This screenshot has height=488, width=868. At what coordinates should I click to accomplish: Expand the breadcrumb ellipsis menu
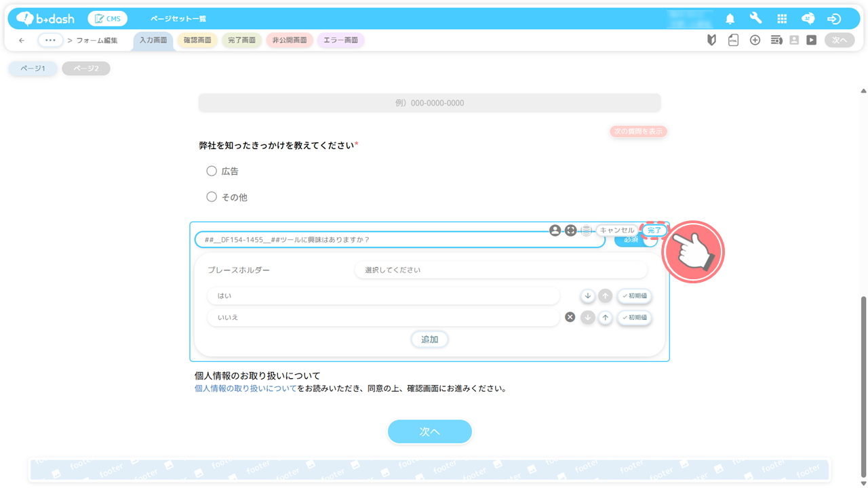pyautogui.click(x=50, y=40)
